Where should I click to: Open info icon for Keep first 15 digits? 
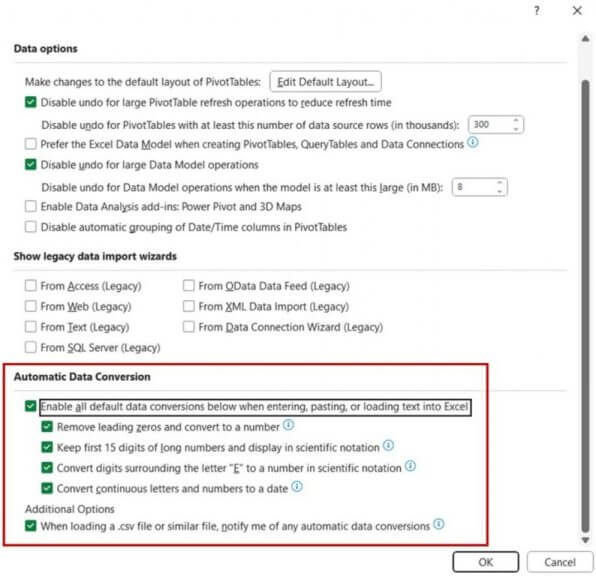pos(388,445)
